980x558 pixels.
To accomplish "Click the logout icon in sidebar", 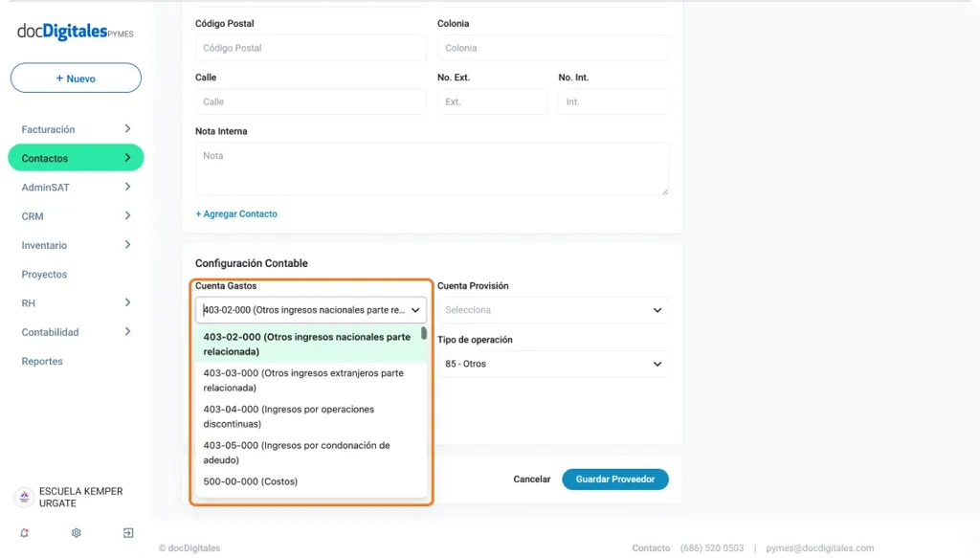I will click(128, 533).
